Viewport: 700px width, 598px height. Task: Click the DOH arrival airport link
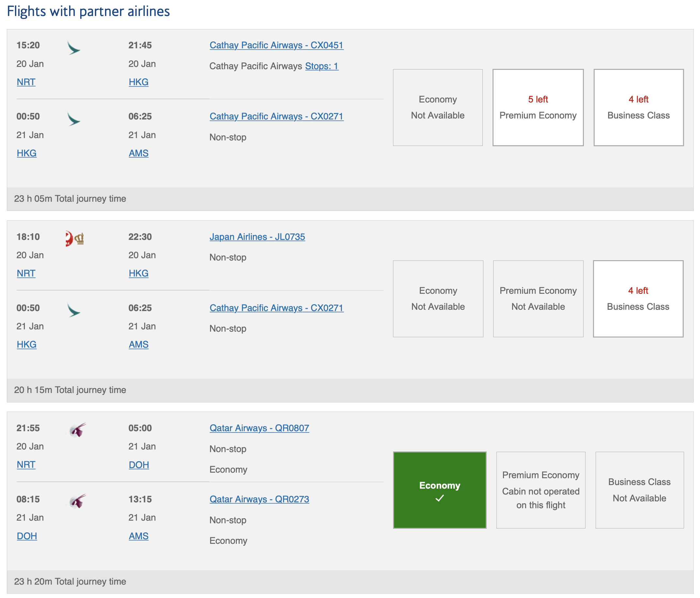coord(139,465)
